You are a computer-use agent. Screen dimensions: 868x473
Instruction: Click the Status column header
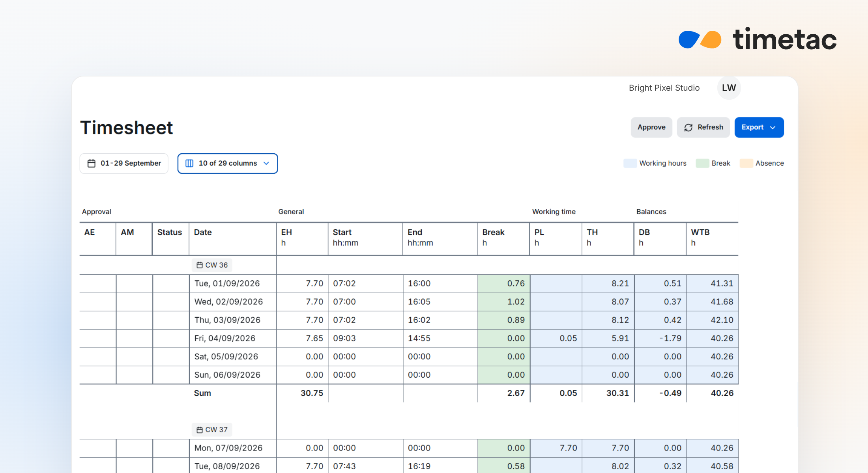pyautogui.click(x=170, y=238)
